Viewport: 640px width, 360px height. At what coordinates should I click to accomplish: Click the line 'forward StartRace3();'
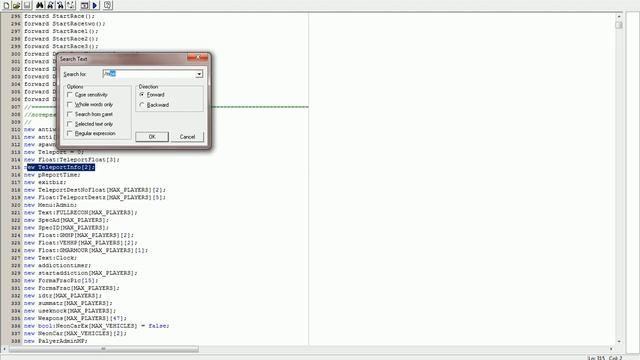(x=61, y=47)
